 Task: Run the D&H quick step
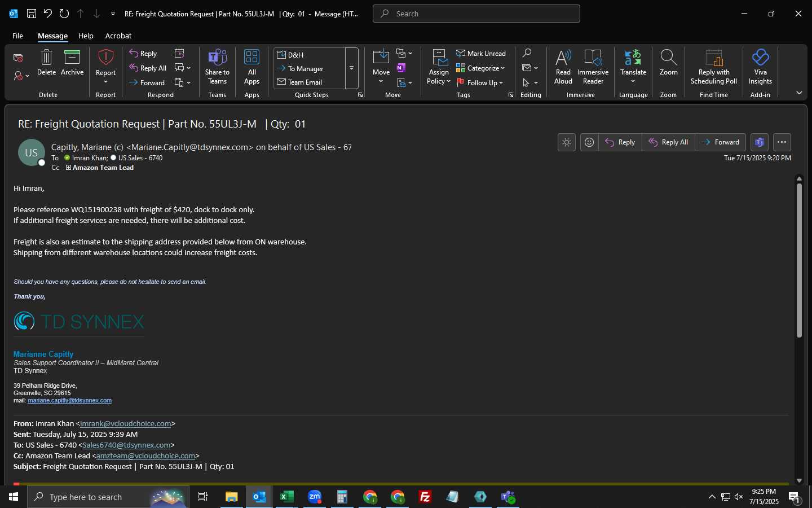(310, 55)
